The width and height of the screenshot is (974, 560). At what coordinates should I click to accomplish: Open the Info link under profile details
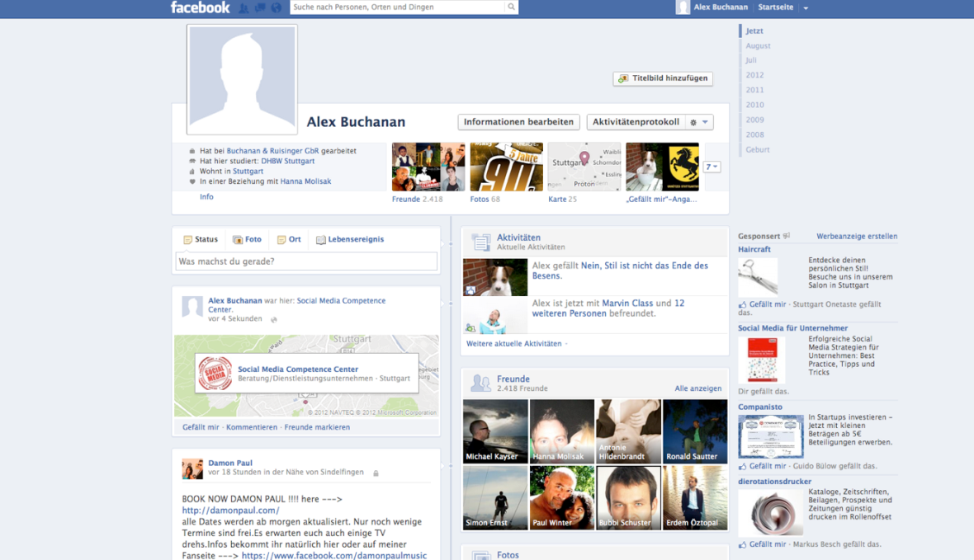(206, 197)
